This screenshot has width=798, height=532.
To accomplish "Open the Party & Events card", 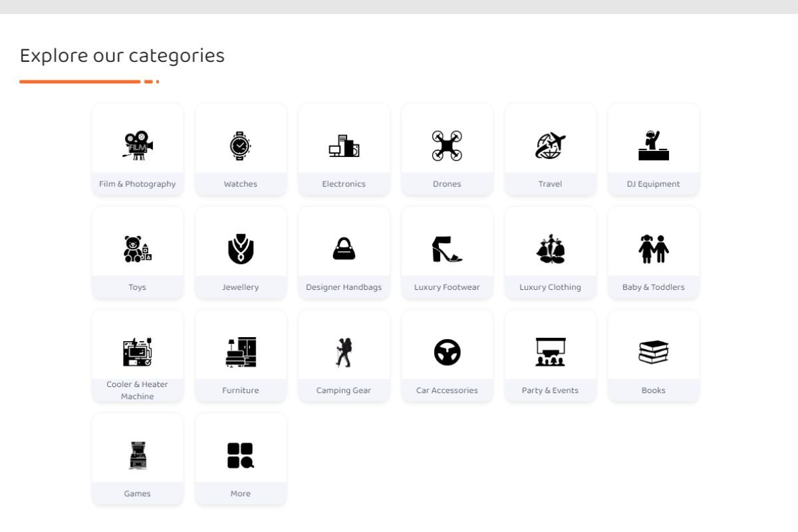I will pos(550,356).
